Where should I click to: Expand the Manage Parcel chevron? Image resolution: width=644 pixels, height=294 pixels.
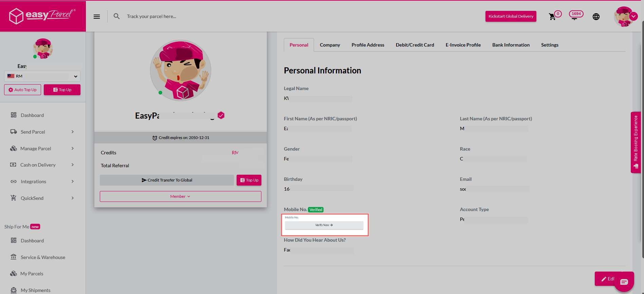(73, 148)
